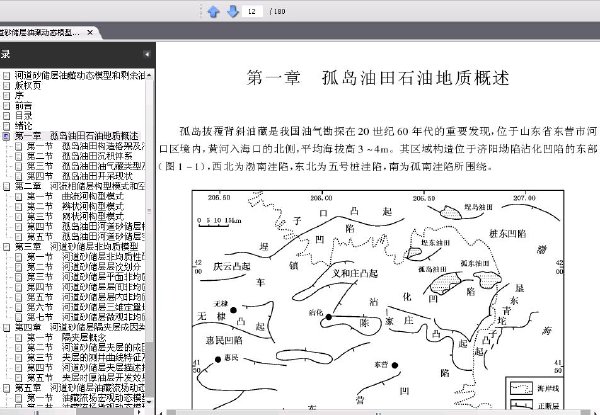The height and width of the screenshot is (415, 600).
Task: Jump to the 目录 bookmark
Action: click(x=23, y=116)
